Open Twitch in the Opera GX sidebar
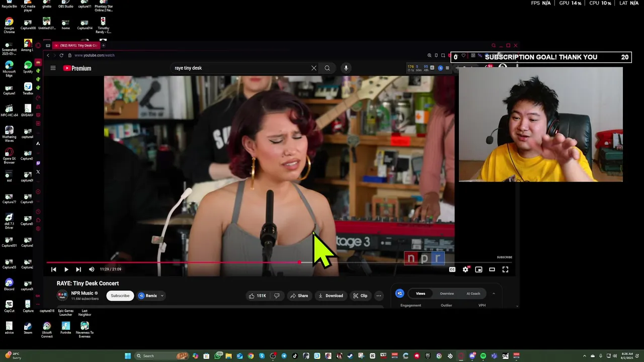This screenshot has width=644, height=362. (x=38, y=163)
